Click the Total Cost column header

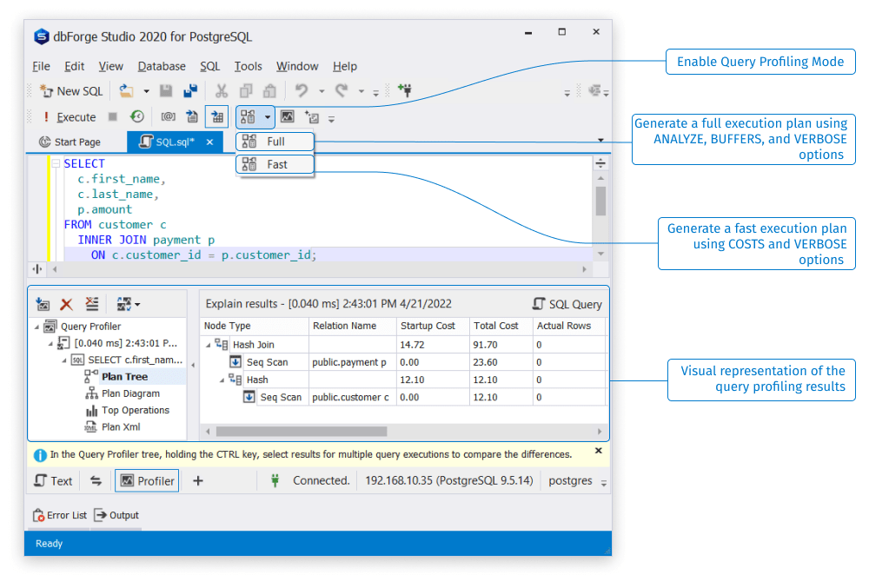501,326
